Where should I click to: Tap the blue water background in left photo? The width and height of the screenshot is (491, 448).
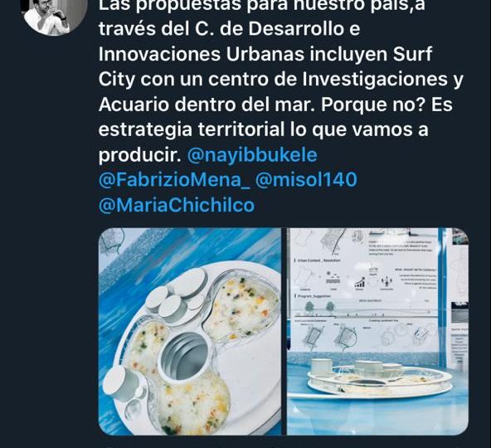(x=175, y=247)
